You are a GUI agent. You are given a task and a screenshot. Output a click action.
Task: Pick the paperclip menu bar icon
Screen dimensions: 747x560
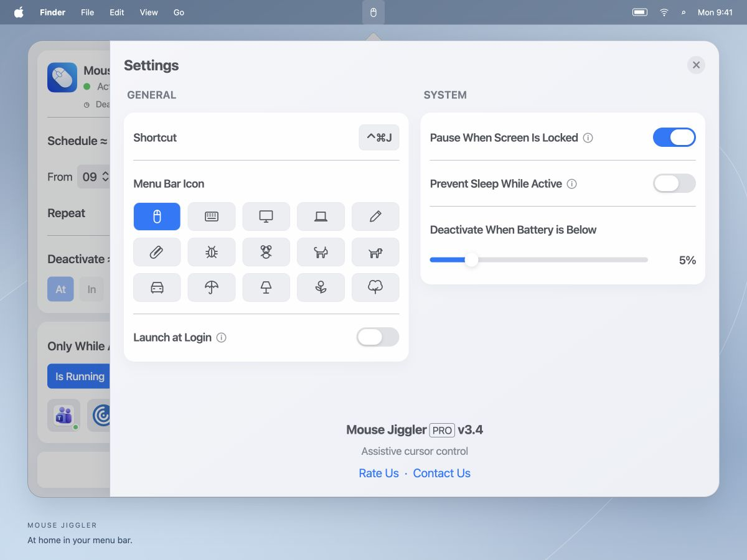[157, 252]
